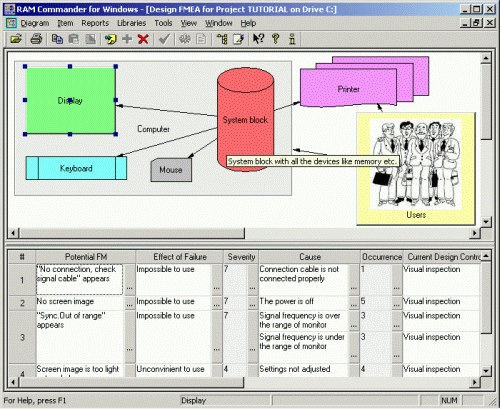Click the document Report toolbar icon
The height and width of the screenshot is (409, 500).
pyautogui.click(x=201, y=39)
